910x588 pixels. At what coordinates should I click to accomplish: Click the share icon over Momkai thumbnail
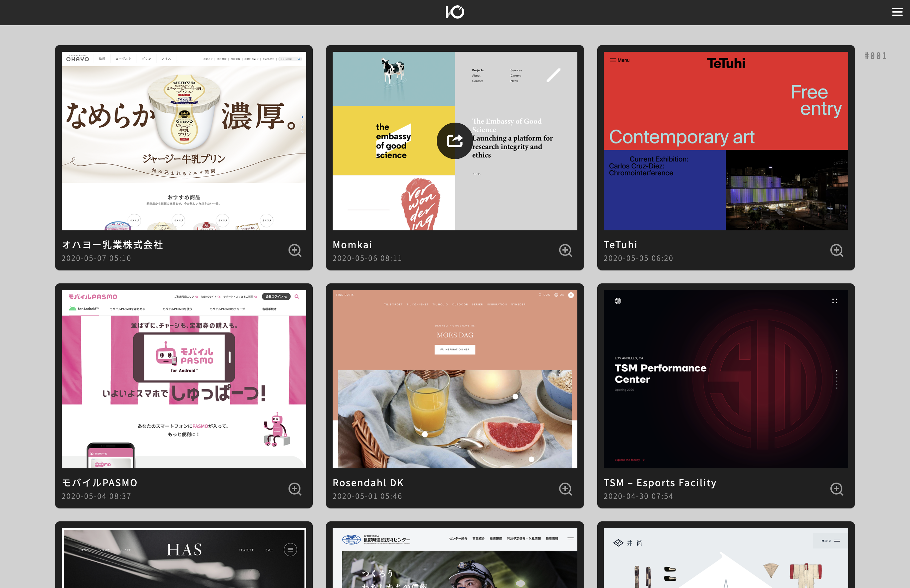coord(455,141)
